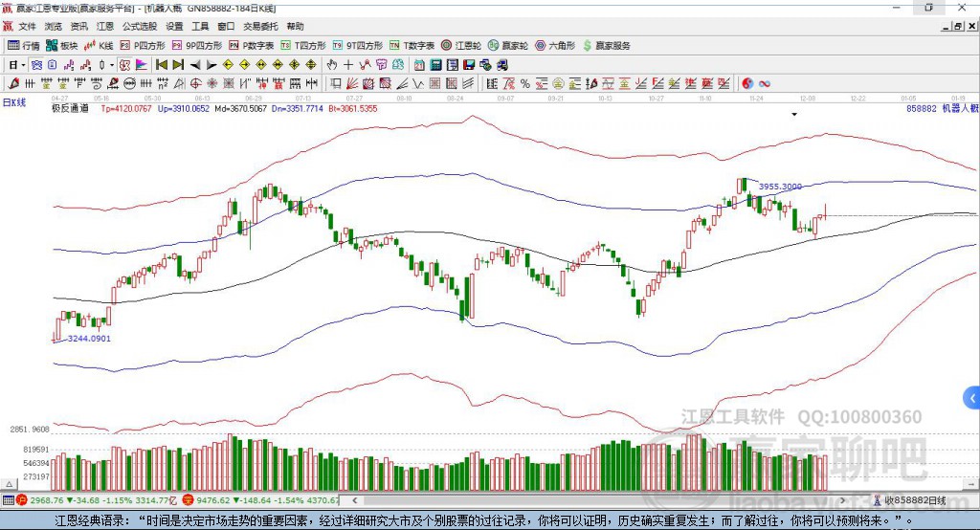Select the crosshair cursor tool
980x530 pixels.
tap(348, 65)
